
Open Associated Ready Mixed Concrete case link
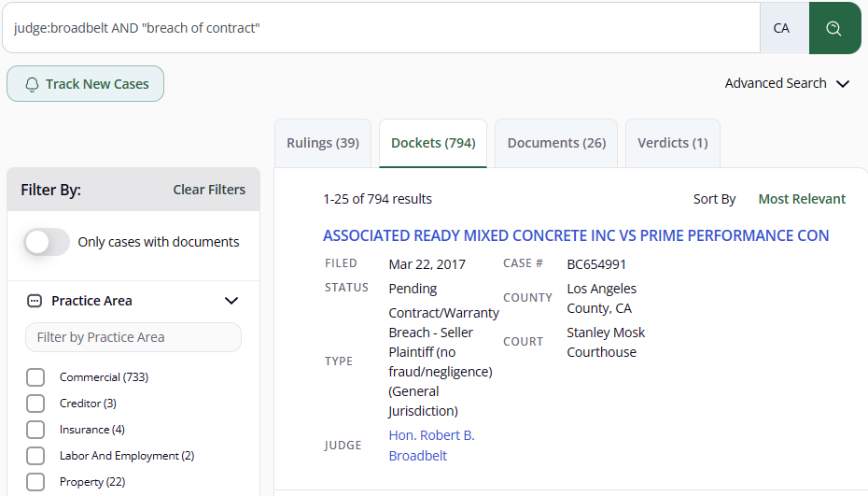[x=576, y=235]
